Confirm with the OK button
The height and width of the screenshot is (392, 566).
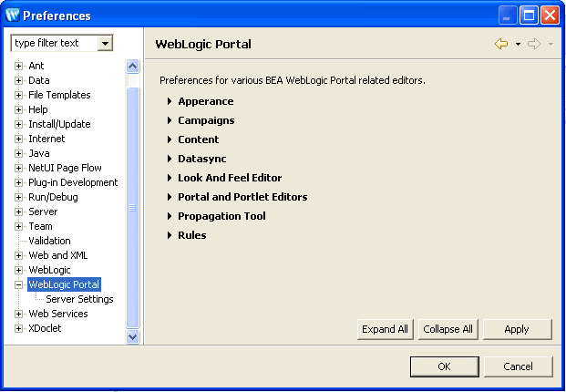(x=445, y=366)
